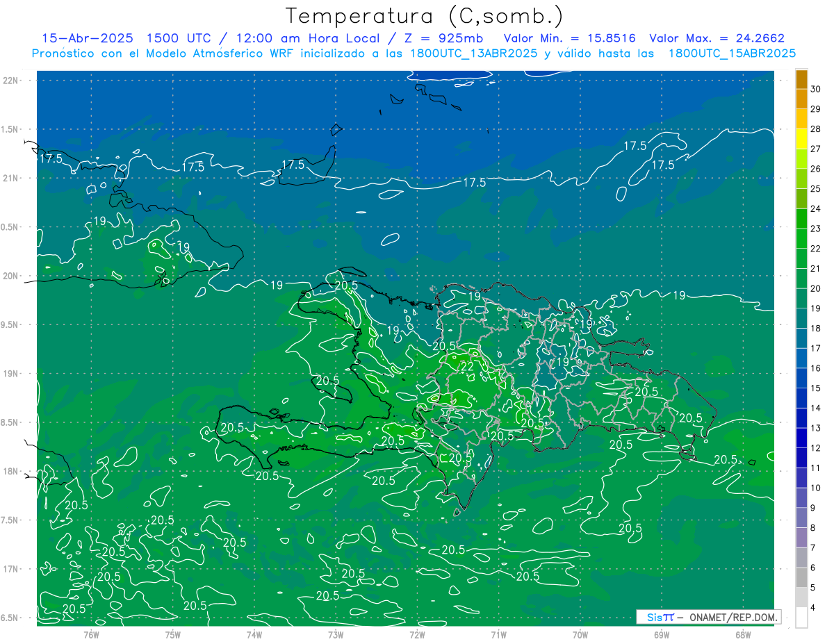Click the "17N" latitude axis label

(10, 569)
